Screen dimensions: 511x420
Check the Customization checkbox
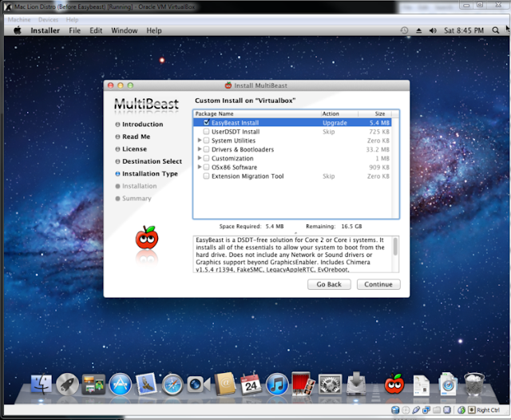point(206,158)
